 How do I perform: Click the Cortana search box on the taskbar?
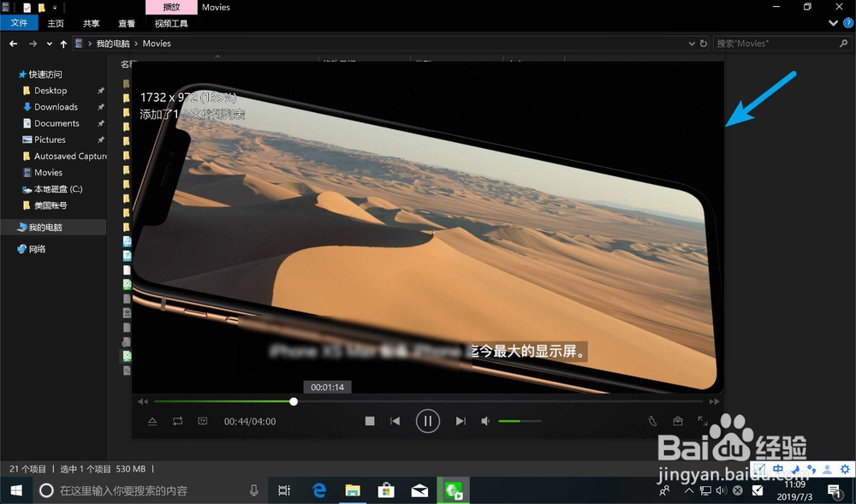click(150, 490)
